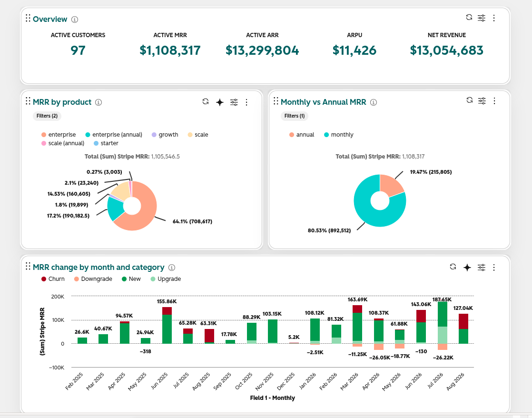Click Monthly vs Annual MRR drag handle
This screenshot has height=418, width=532.
tap(276, 101)
